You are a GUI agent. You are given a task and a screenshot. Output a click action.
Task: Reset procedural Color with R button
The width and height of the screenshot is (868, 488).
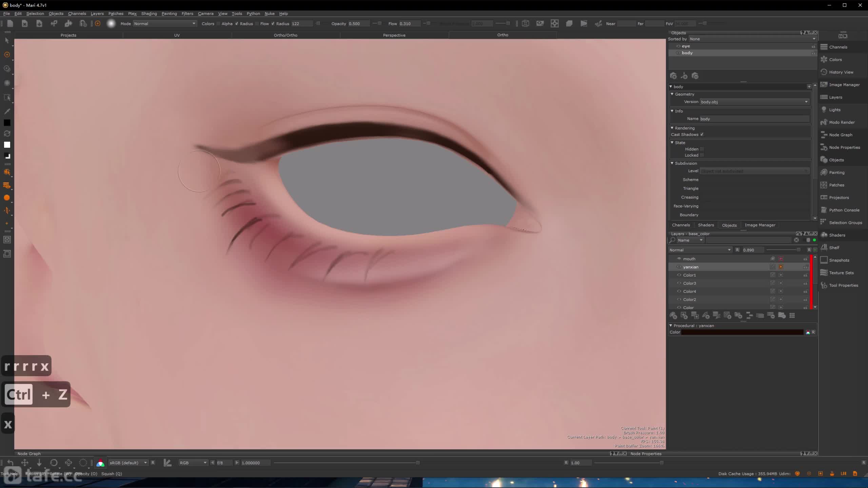tap(813, 332)
